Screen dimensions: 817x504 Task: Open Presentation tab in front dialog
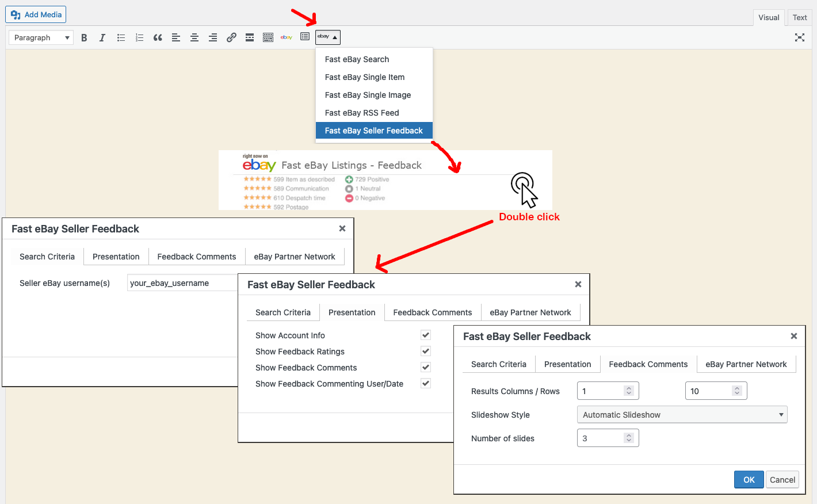(x=568, y=364)
